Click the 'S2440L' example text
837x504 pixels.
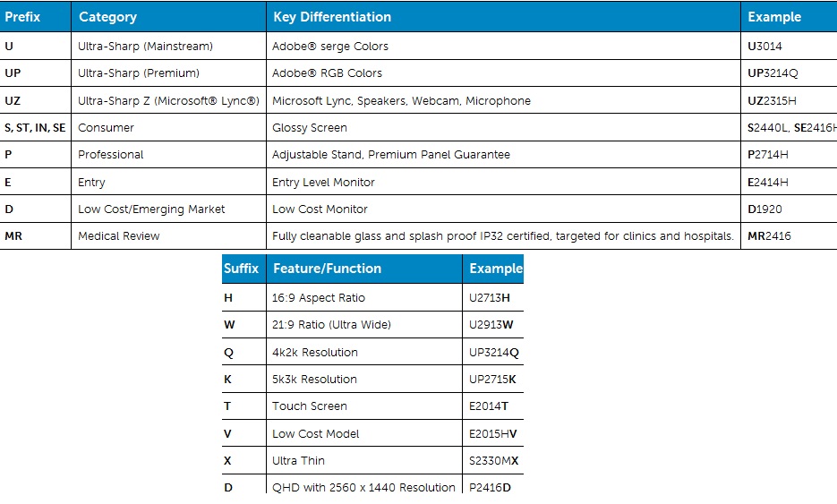[768, 128]
